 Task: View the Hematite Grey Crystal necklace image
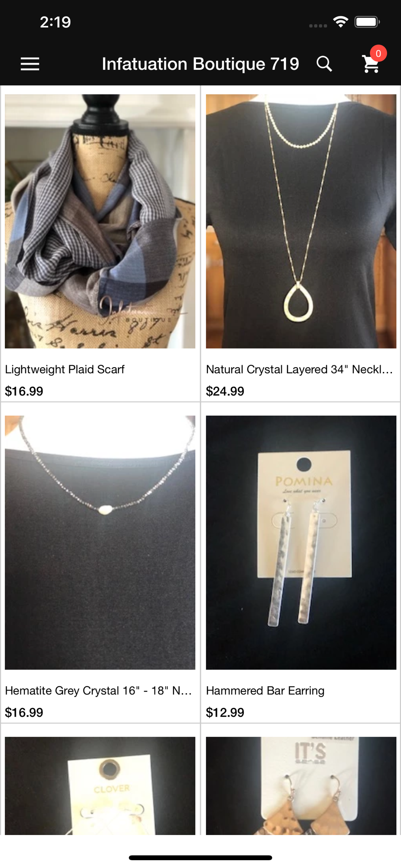[x=100, y=542]
